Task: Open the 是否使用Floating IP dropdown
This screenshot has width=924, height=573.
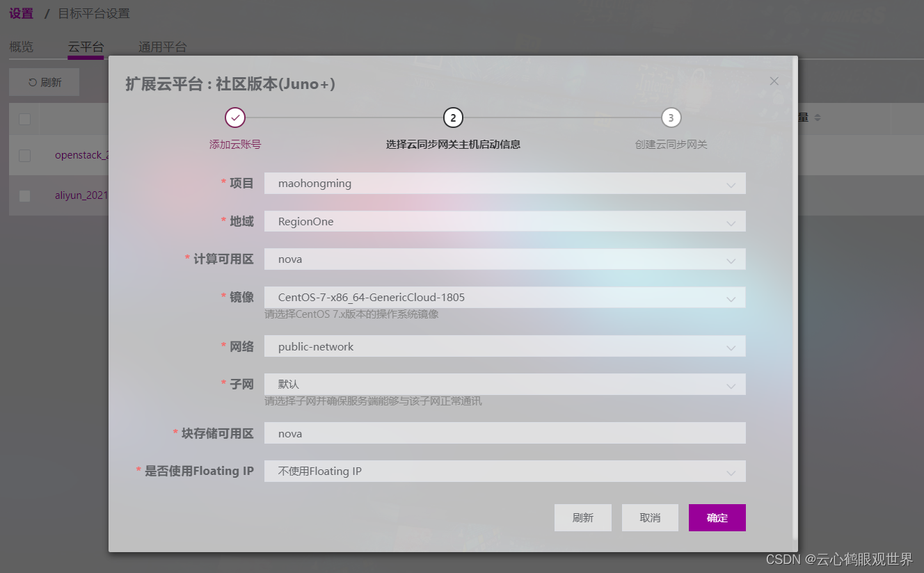Action: pos(504,471)
